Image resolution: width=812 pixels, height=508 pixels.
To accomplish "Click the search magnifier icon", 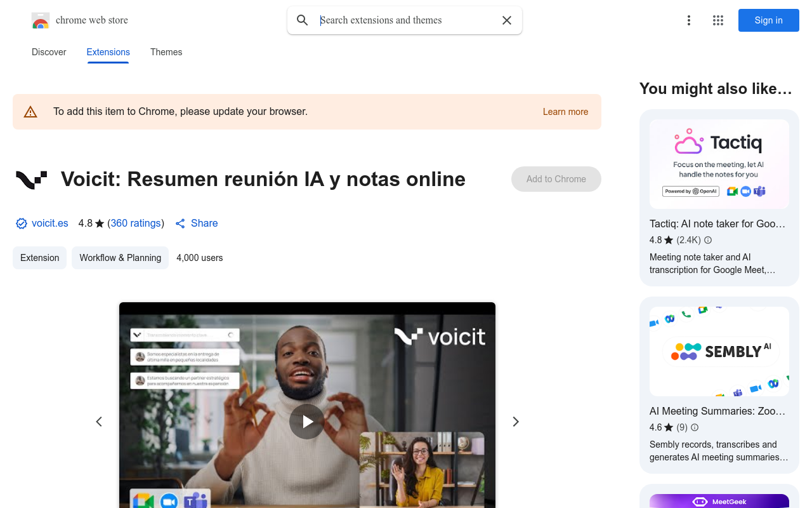I will point(303,20).
